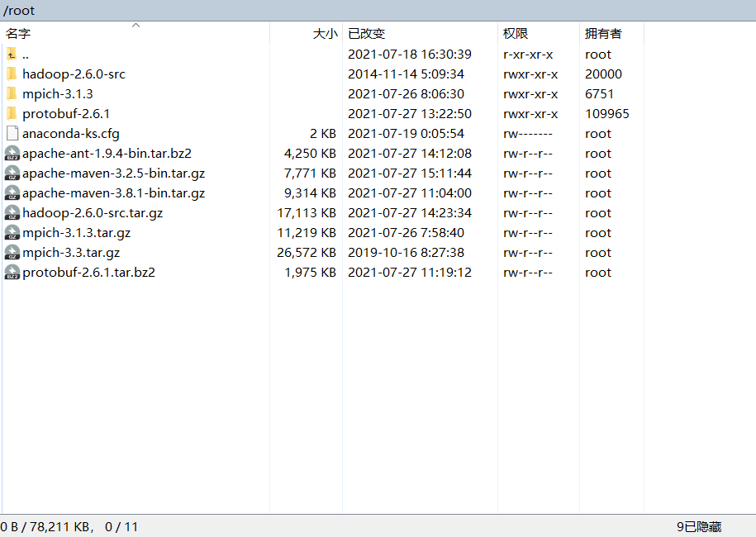Select the '..' parent directory name

point(26,55)
